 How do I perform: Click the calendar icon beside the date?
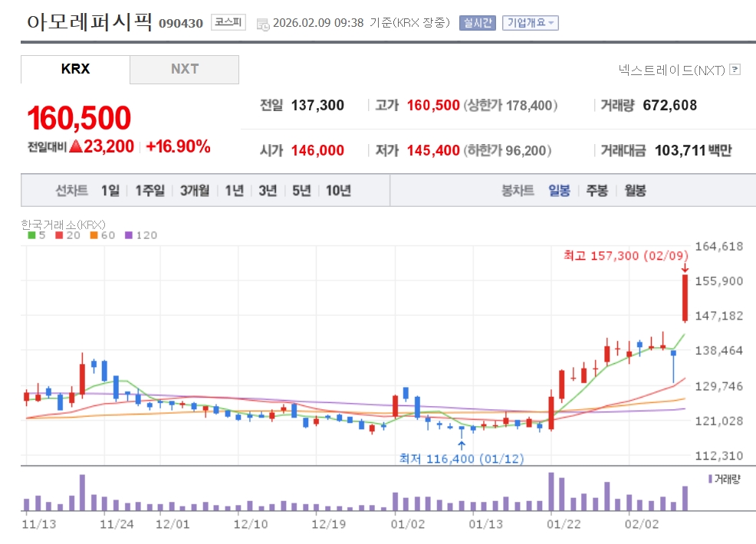[x=263, y=23]
